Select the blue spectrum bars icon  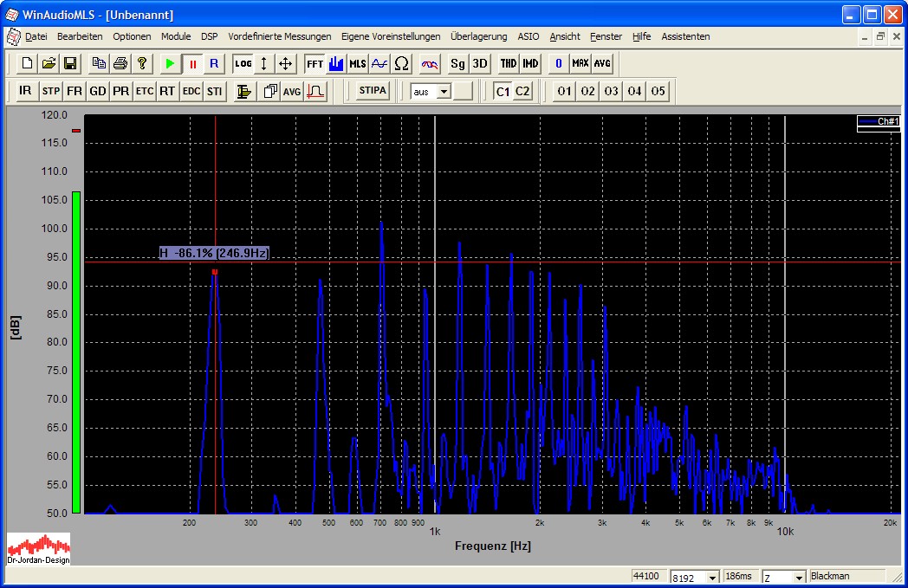[x=336, y=63]
